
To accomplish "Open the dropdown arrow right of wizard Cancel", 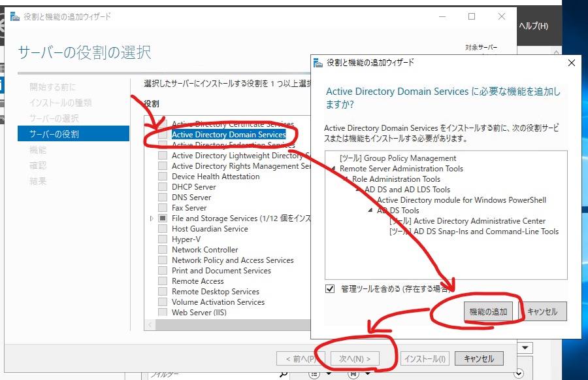I will coord(525,348).
